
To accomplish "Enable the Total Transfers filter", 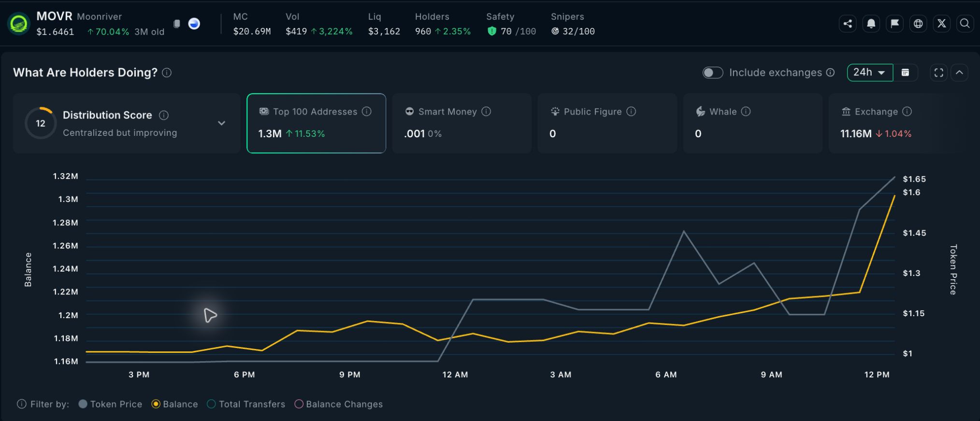I will pyautogui.click(x=246, y=404).
